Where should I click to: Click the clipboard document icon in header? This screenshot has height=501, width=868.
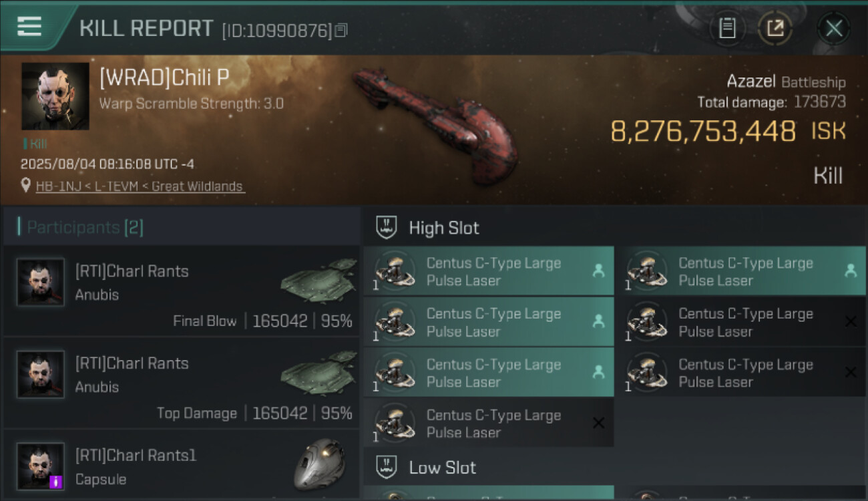click(727, 28)
